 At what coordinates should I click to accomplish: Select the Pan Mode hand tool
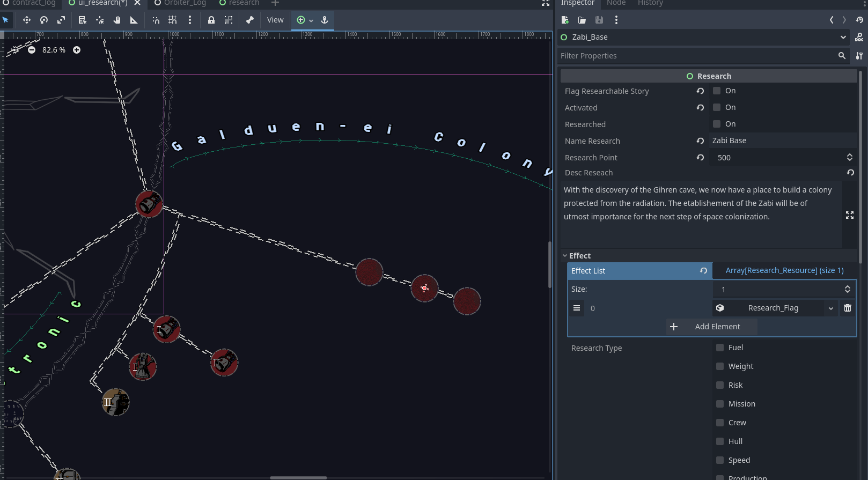117,20
